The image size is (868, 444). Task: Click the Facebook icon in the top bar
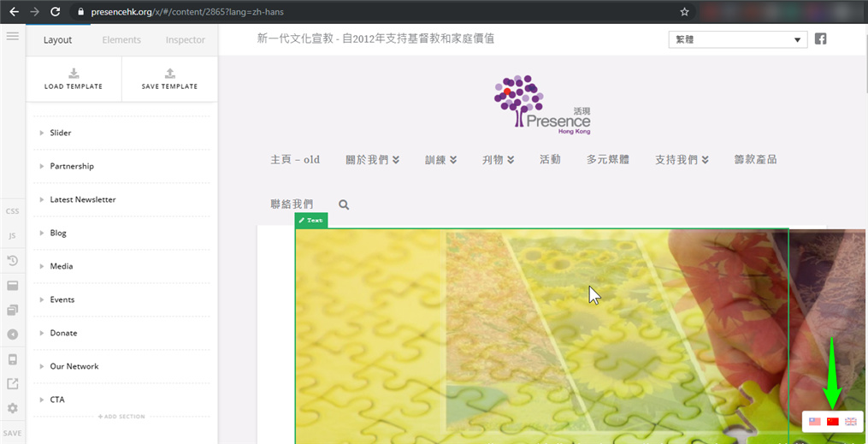[x=821, y=39]
